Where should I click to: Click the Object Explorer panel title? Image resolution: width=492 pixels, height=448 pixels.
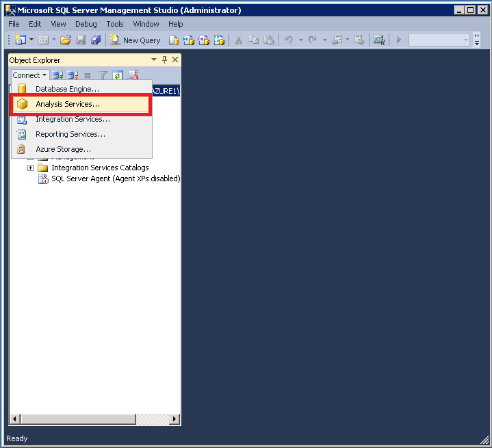coord(35,60)
